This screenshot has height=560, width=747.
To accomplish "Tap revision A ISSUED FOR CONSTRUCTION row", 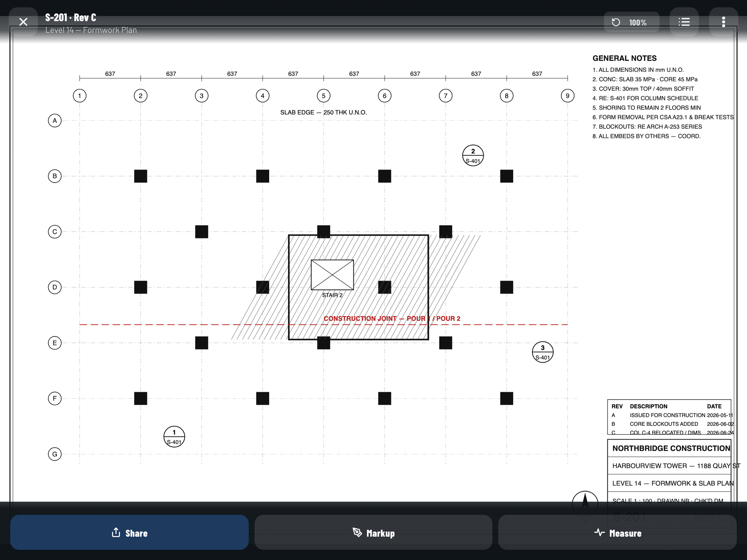I will (x=672, y=415).
